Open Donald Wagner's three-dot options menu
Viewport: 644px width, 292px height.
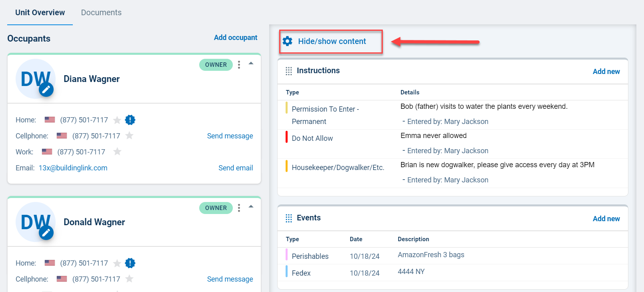(239, 208)
